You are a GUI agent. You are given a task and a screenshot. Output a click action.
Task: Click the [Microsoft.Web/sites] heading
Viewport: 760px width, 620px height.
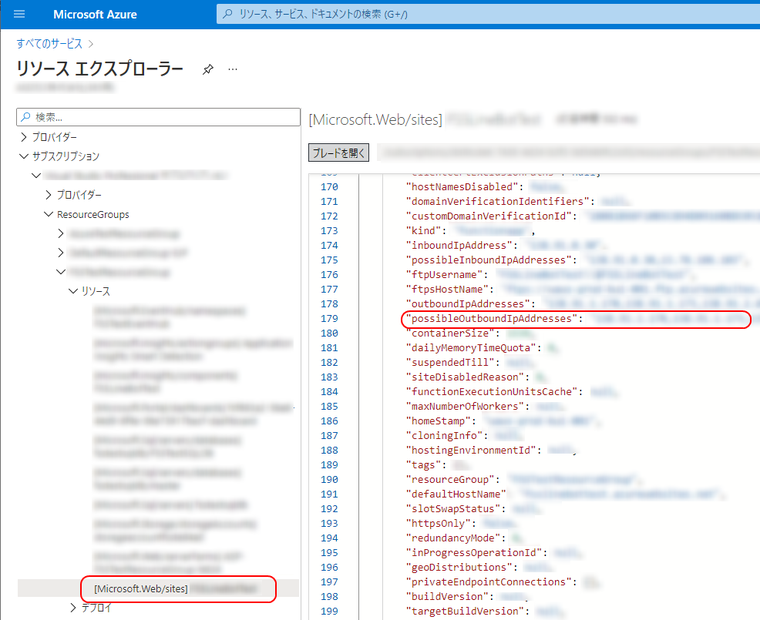[376, 119]
